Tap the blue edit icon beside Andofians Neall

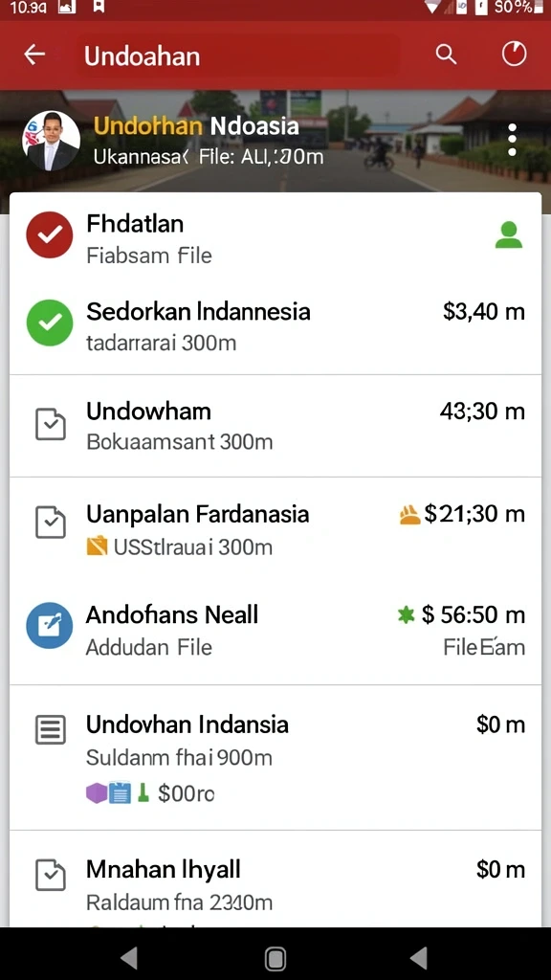[50, 625]
